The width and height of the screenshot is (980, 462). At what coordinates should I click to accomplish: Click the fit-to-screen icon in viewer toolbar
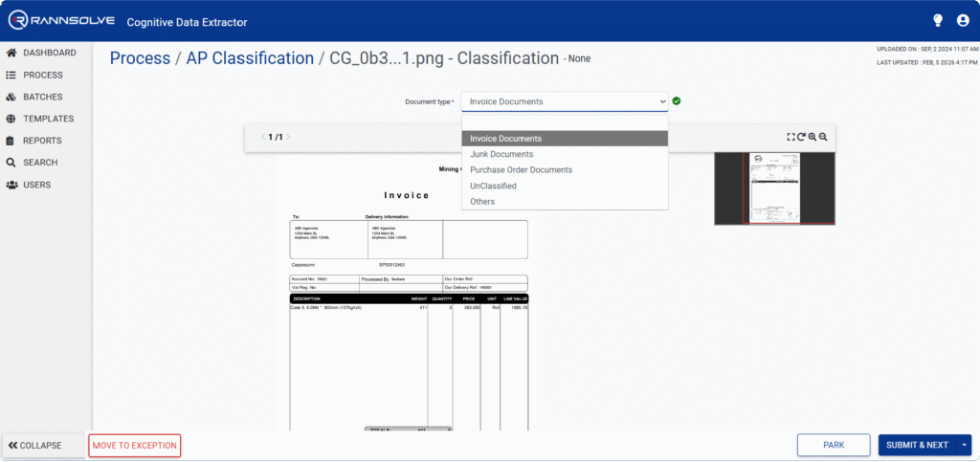[x=791, y=137]
